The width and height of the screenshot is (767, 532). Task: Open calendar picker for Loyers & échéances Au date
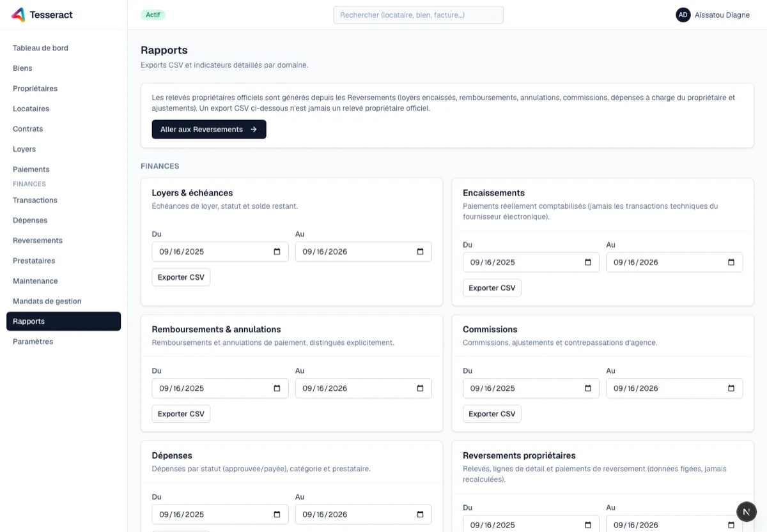click(x=420, y=252)
